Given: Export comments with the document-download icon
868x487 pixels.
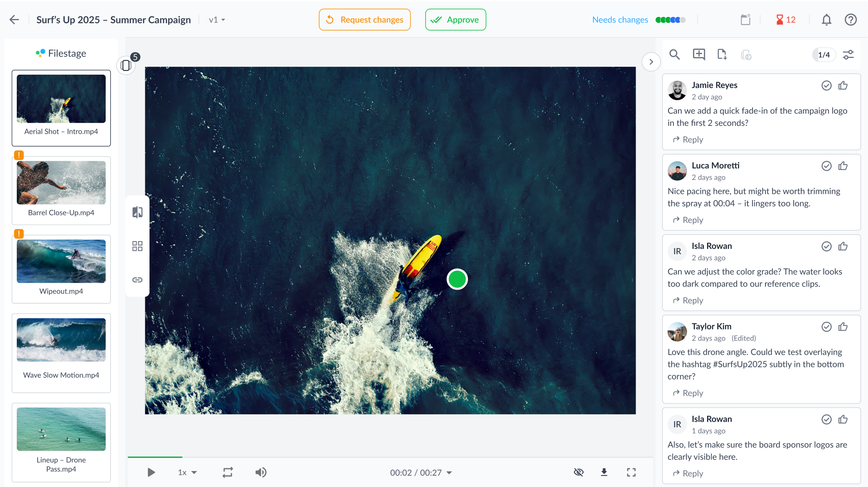Looking at the screenshot, I should point(722,54).
